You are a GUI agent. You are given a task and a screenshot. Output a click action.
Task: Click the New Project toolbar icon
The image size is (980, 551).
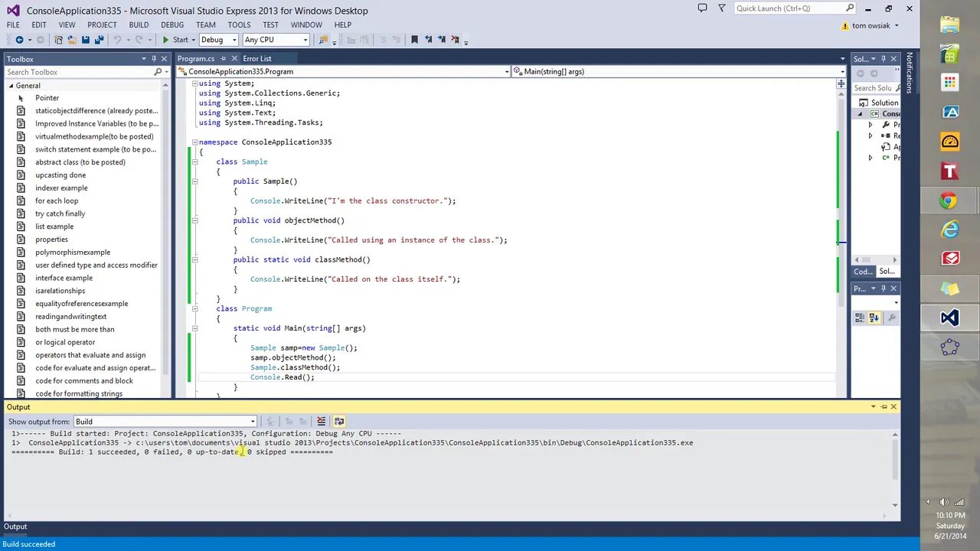pos(58,40)
